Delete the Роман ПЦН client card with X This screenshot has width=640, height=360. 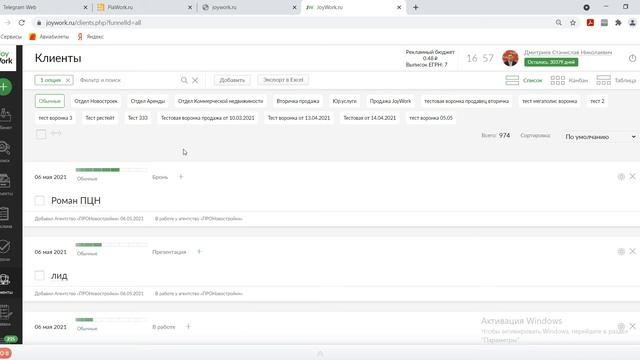click(632, 176)
